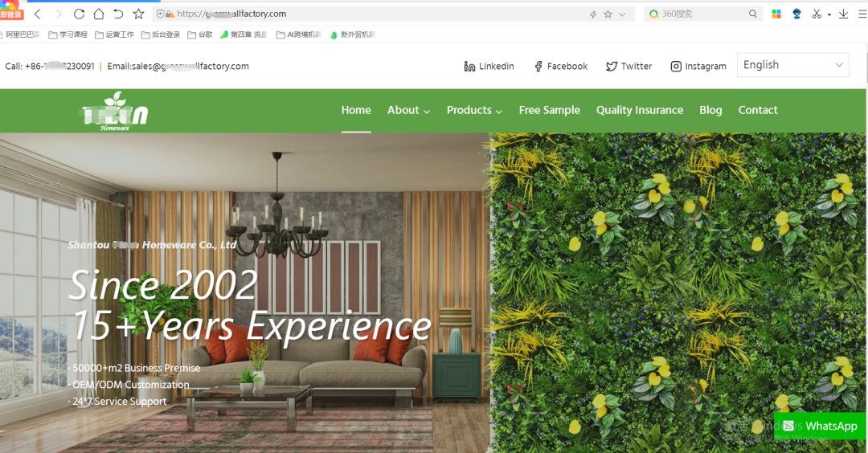The image size is (868, 453).
Task: Click the green WhatsApp chat button
Action: (819, 426)
